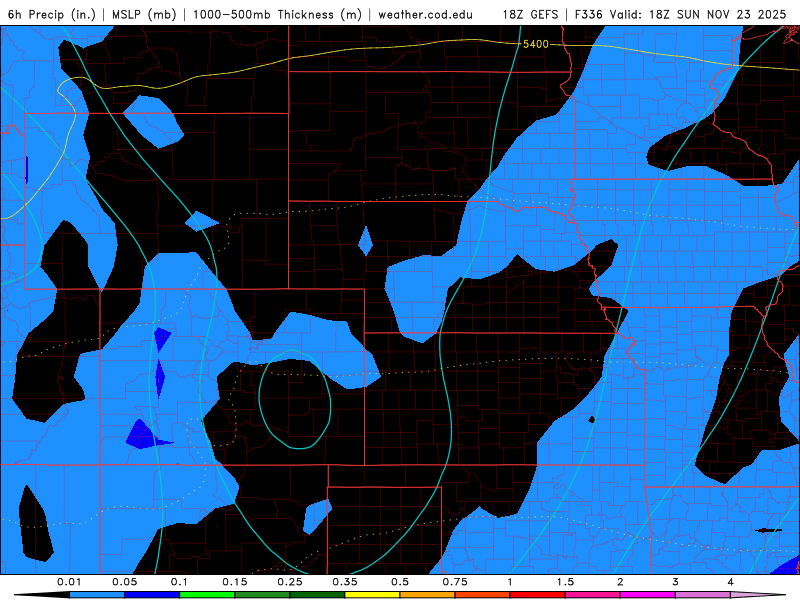Click the 0.75 legend value
This screenshot has height=600, width=800.
[x=455, y=582]
